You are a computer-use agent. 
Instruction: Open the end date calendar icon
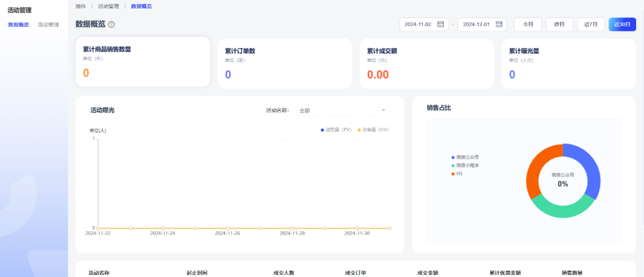pos(499,24)
